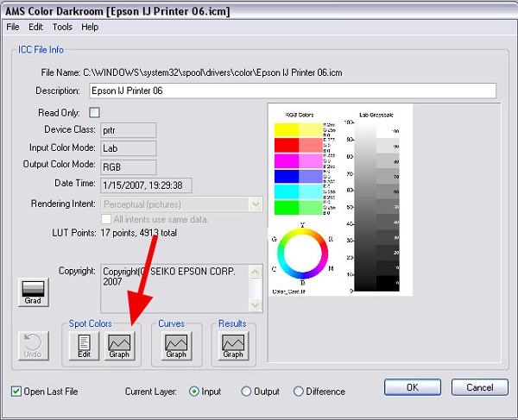The height and width of the screenshot is (420, 518).
Task: Open the Results Graph
Action: pyautogui.click(x=233, y=346)
